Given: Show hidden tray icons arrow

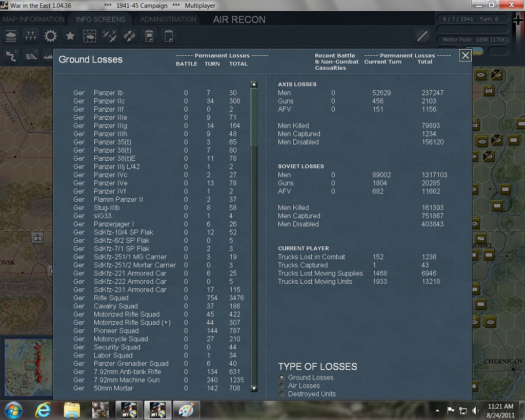Looking at the screenshot, I should [x=437, y=410].
